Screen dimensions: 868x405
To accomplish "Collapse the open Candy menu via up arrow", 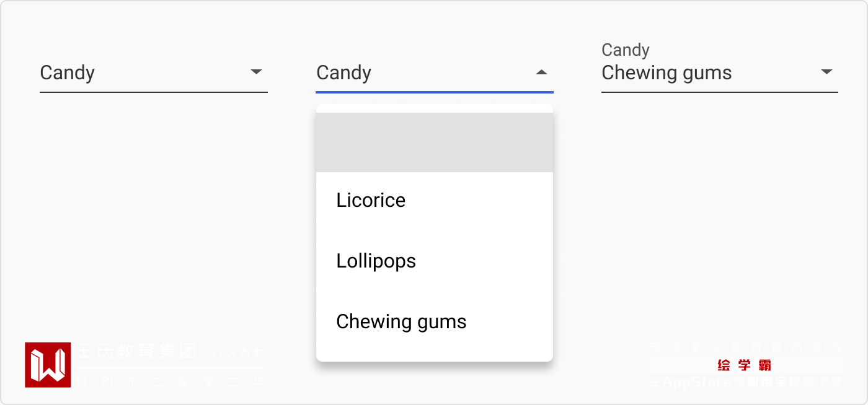I will coord(541,72).
